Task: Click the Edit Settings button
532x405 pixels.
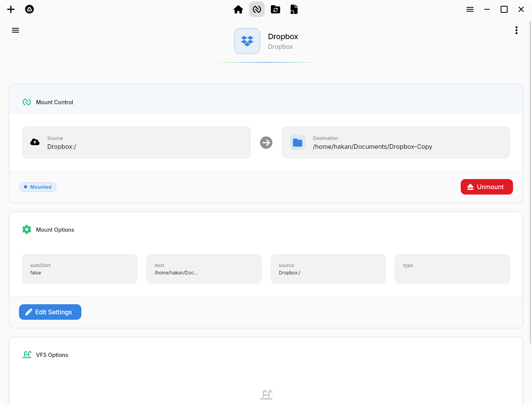Action: pos(50,312)
